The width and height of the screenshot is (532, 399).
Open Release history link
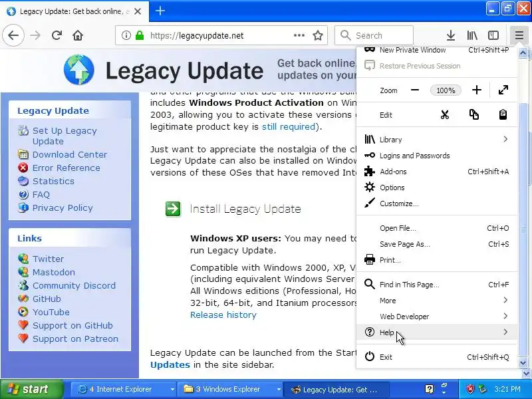pyautogui.click(x=223, y=315)
